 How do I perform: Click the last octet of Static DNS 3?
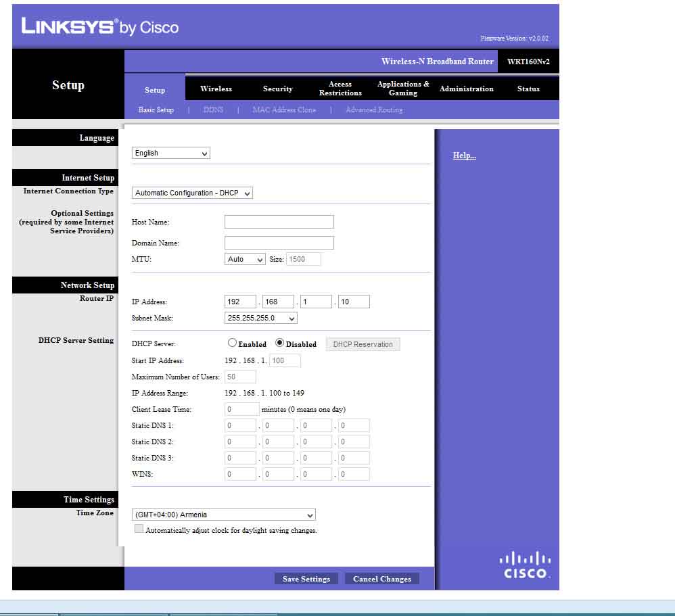point(354,458)
